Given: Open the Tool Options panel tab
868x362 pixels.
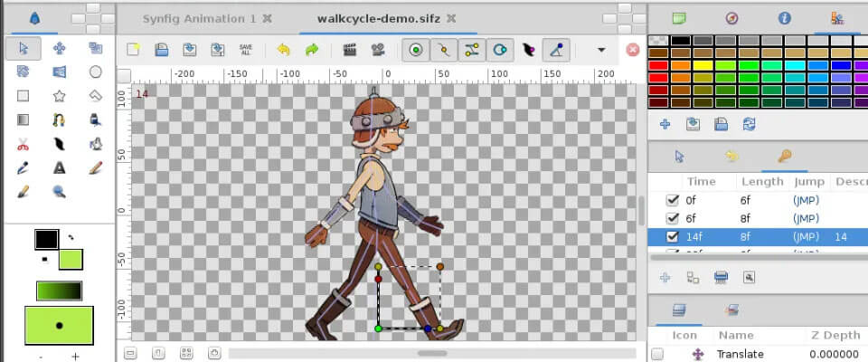Looking at the screenshot, I should pyautogui.click(x=680, y=157).
